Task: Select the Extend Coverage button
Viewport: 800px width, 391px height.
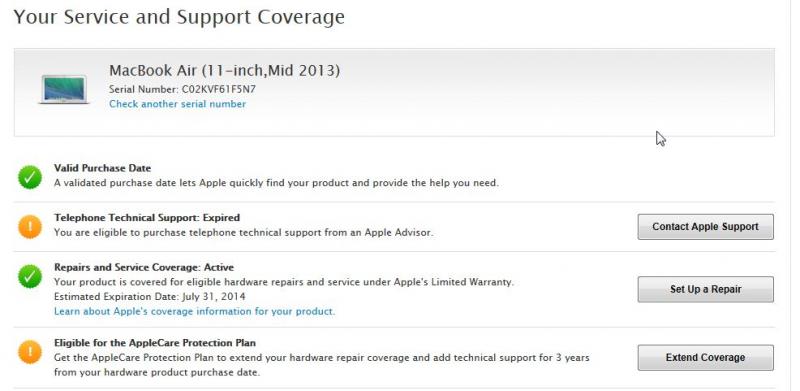Action: 705,358
